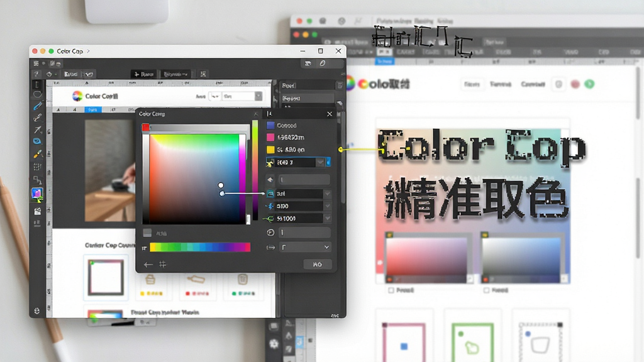
Task: Select the ellipse shape tool in left toolbar
Action: pos(37,94)
